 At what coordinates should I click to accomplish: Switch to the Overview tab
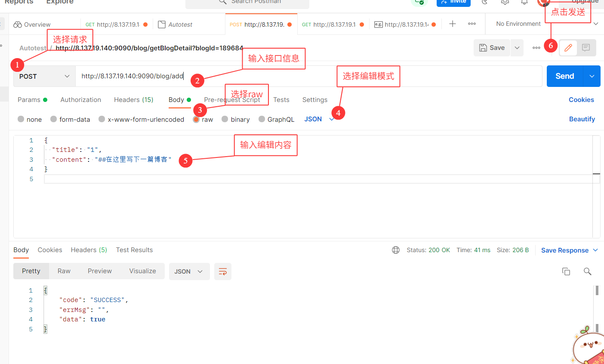[32, 25]
